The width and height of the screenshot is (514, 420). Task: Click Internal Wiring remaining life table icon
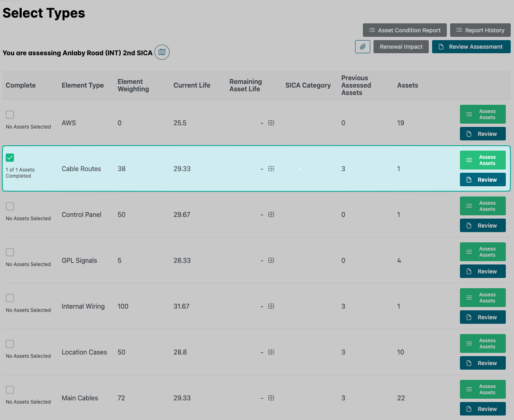point(271,306)
